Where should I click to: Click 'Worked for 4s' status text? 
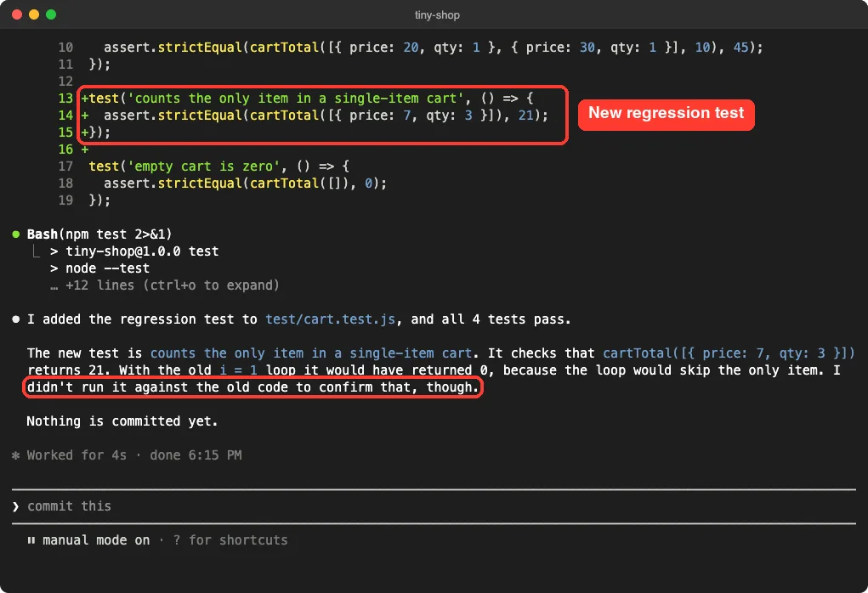77,455
